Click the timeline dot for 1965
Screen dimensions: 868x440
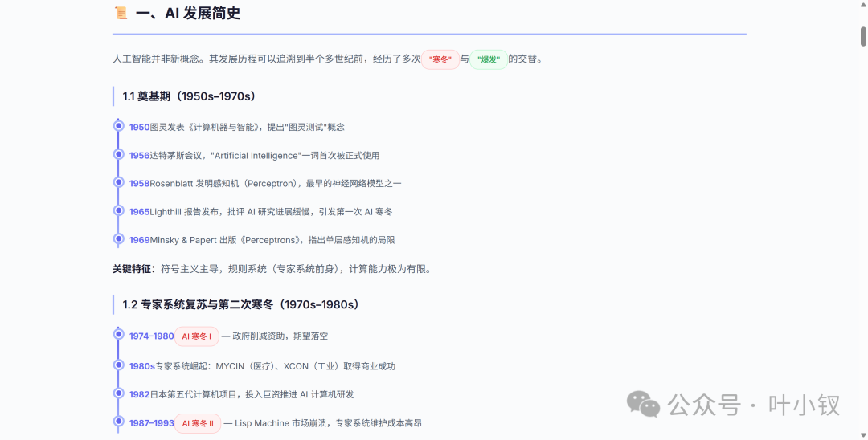click(118, 210)
